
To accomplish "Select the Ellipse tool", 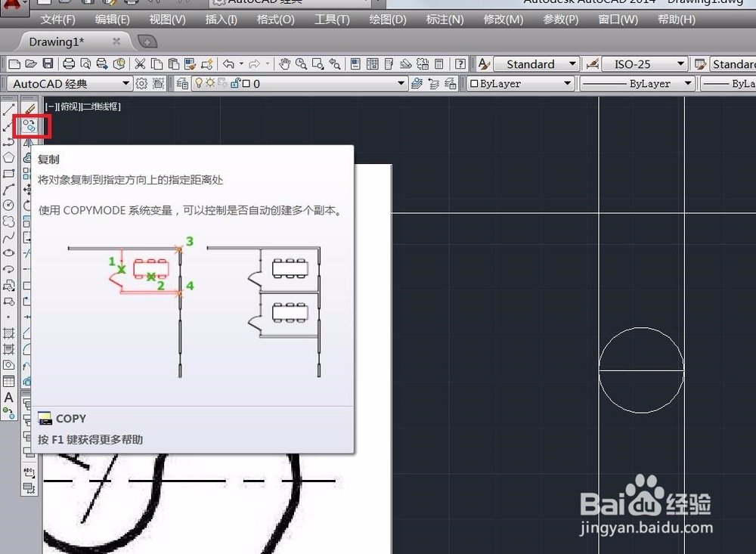I will [8, 253].
